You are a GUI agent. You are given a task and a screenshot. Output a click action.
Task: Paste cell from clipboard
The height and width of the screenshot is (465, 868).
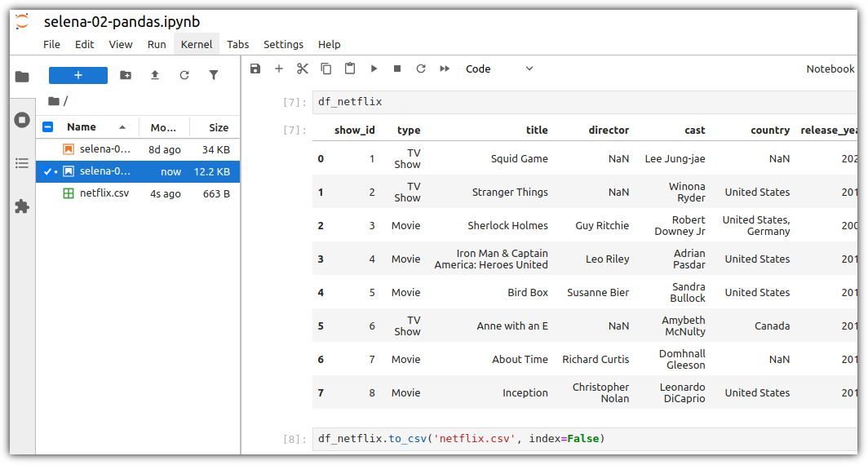pyautogui.click(x=350, y=69)
